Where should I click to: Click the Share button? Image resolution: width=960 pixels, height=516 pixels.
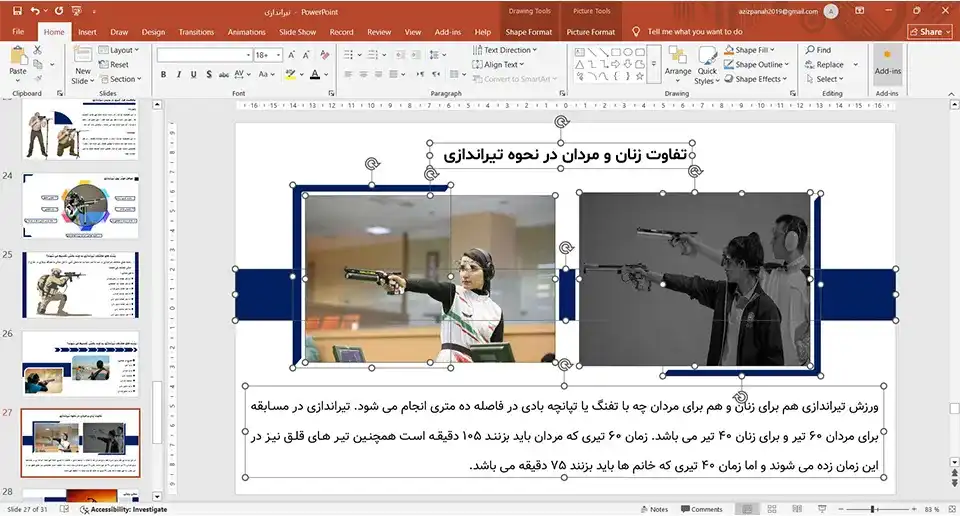pos(929,32)
